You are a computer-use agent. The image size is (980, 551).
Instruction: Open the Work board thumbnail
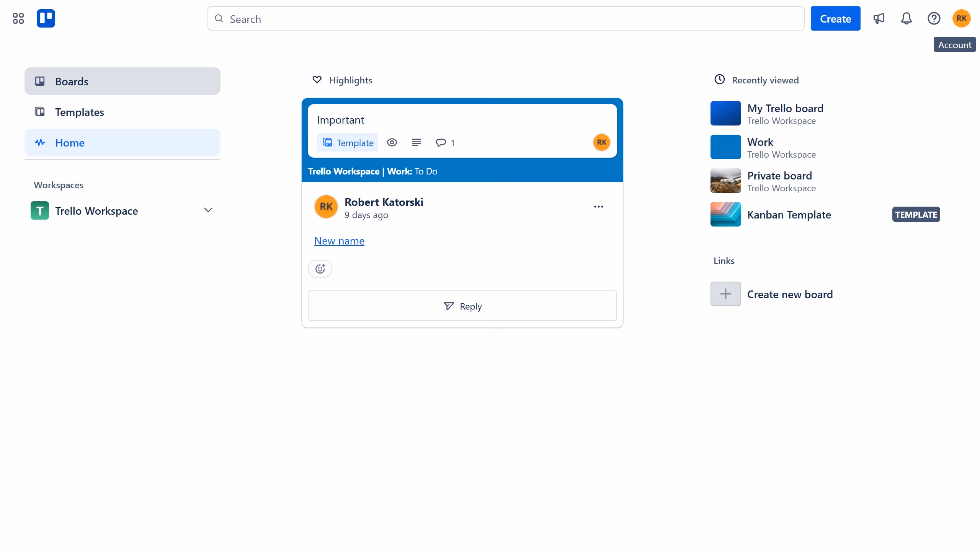pyautogui.click(x=726, y=147)
